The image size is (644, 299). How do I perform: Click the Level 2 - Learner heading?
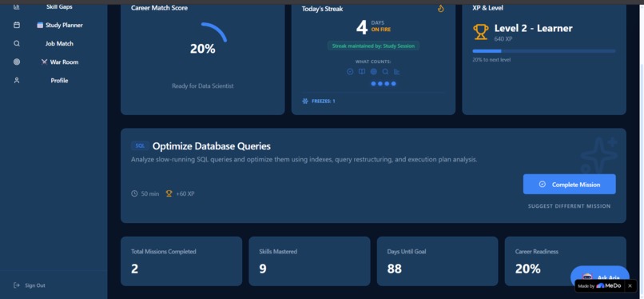(533, 28)
